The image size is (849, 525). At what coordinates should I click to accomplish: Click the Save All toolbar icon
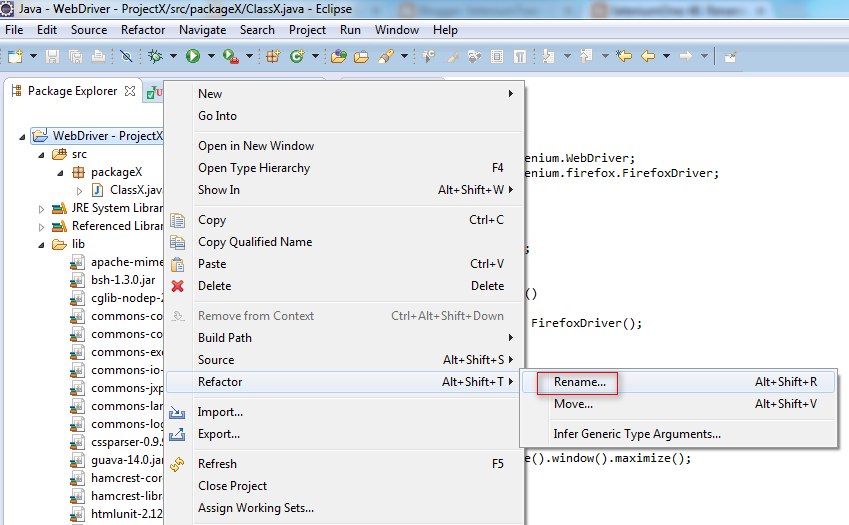tap(75, 56)
